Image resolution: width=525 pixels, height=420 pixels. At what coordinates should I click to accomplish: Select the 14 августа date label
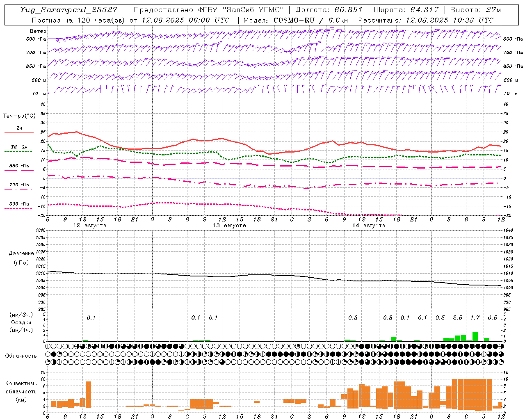[x=369, y=226]
